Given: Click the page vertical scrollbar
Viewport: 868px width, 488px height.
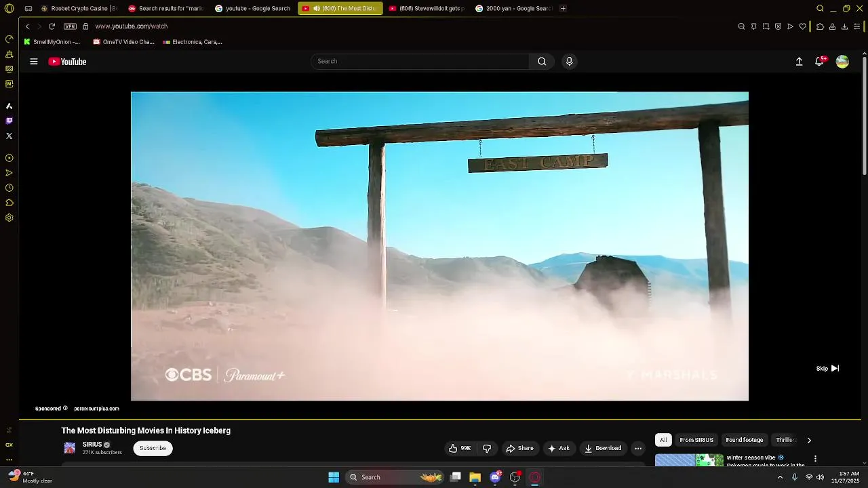Looking at the screenshot, I should click(x=864, y=115).
